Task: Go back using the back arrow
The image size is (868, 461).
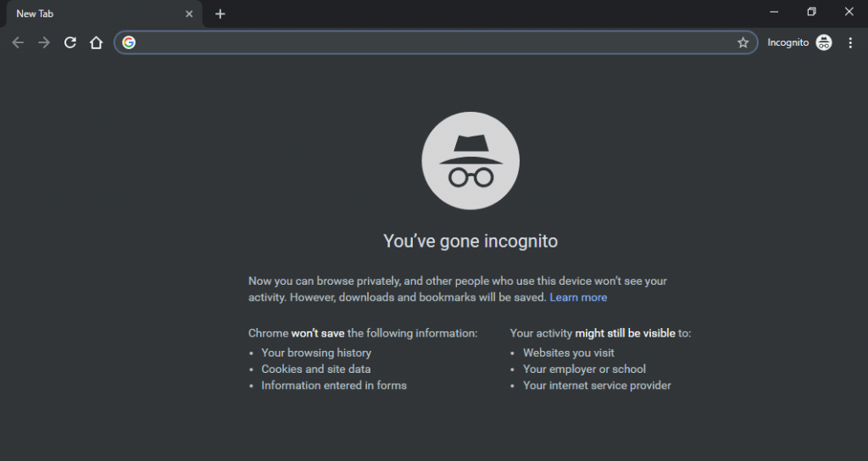Action: coord(18,42)
